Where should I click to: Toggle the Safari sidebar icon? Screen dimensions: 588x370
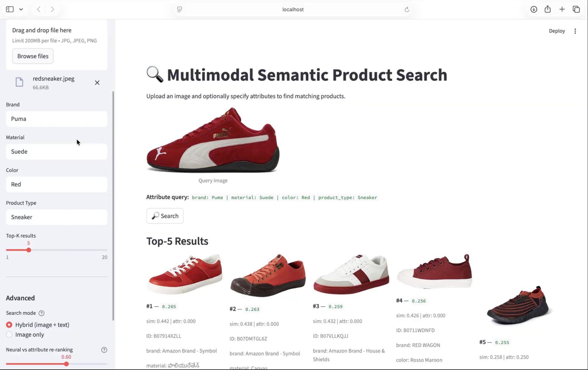pyautogui.click(x=10, y=9)
